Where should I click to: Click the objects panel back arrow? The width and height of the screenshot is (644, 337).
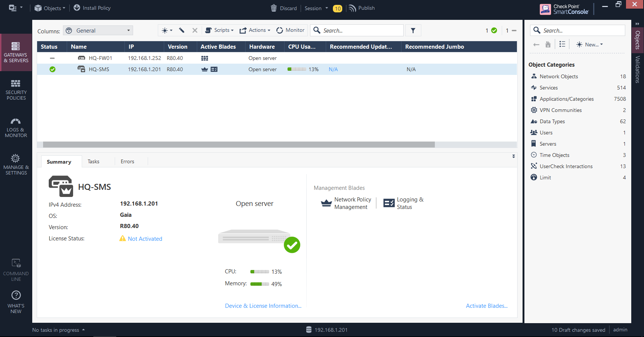536,45
